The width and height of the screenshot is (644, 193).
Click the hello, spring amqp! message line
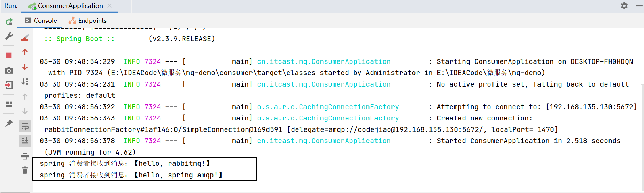(x=131, y=175)
